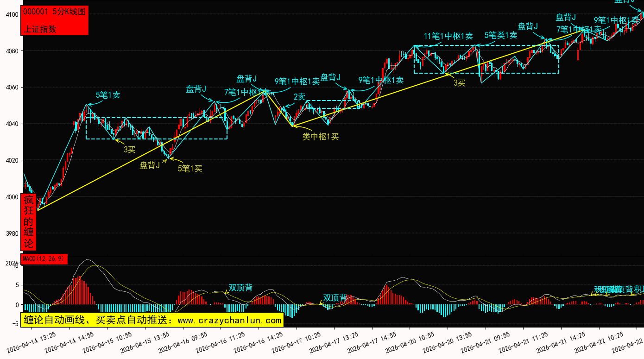Screen dimensions: 644x359
Task: Click the vertical "疯狂的缠论" red badge
Action: coord(29,222)
